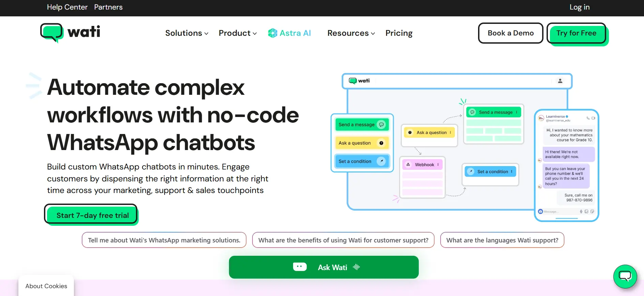Click the phone call icon in Learniverse chat
This screenshot has height=296, width=644.
point(588,118)
